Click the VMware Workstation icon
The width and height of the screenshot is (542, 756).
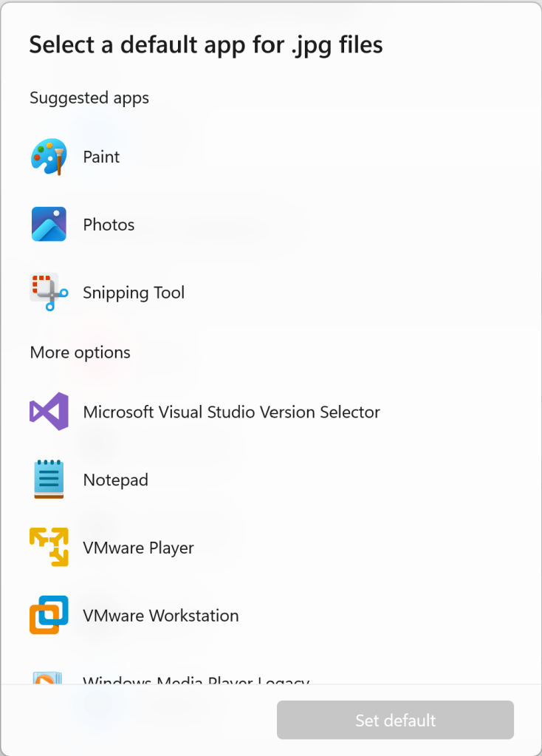point(49,615)
